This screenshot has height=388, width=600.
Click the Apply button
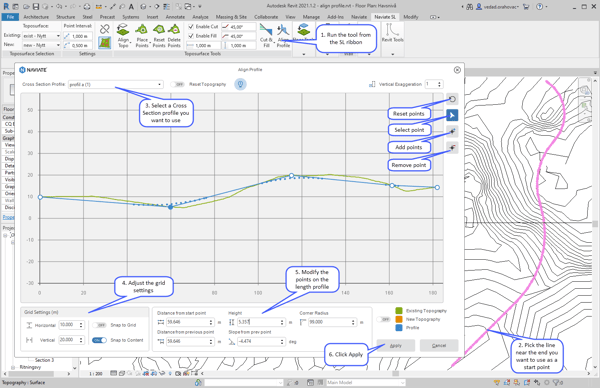click(x=396, y=346)
